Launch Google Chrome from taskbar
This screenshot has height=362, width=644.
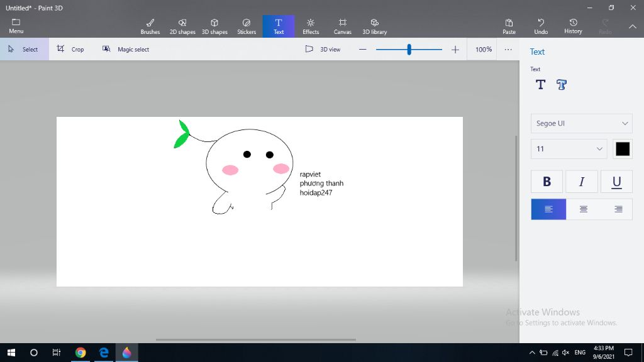(80, 353)
